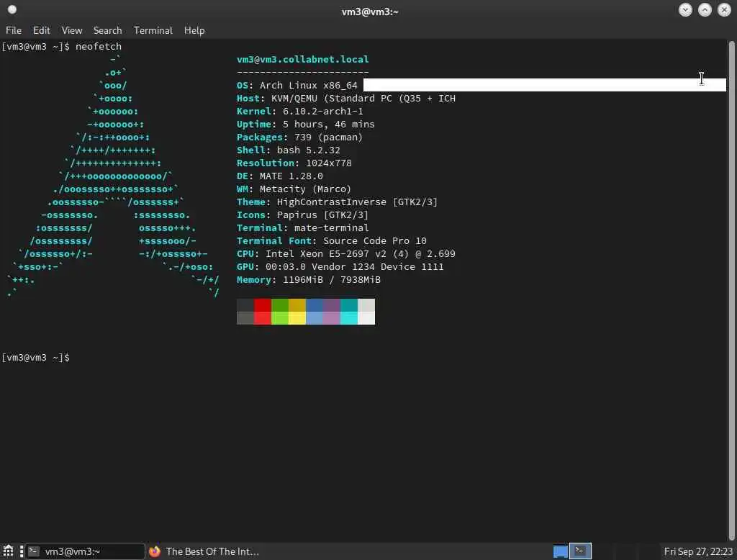Switch to Firefox 'The Best Of The Int...' window

click(204, 551)
